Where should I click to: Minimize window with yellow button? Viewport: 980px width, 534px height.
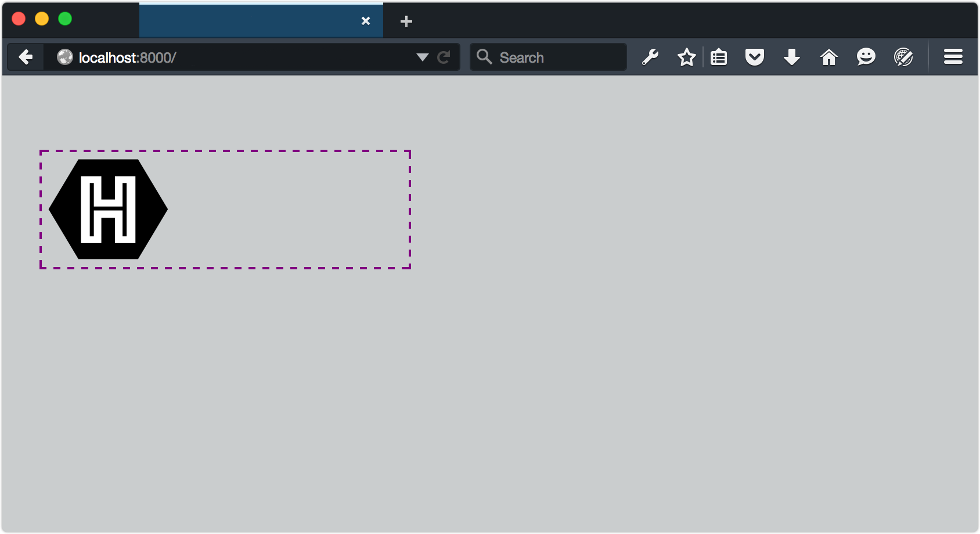(x=42, y=19)
